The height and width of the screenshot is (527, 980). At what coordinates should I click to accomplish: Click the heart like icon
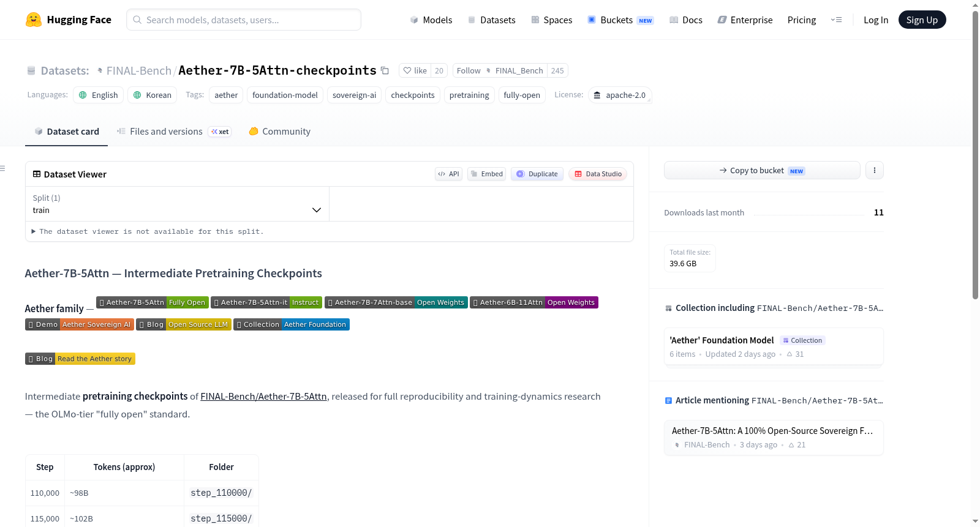point(407,70)
